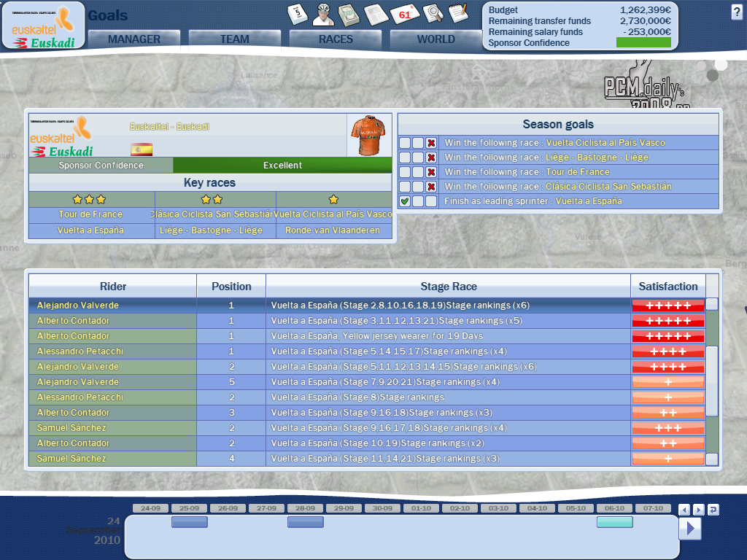Click the green Sponsor Confidence bar
The image size is (747, 560).
[643, 43]
